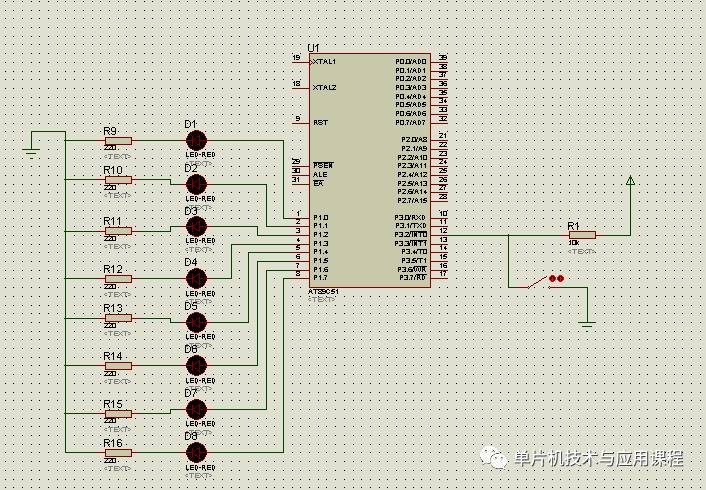Viewport: 706px width, 490px height.
Task: Select LED D6 in the schematic
Action: coord(196,365)
